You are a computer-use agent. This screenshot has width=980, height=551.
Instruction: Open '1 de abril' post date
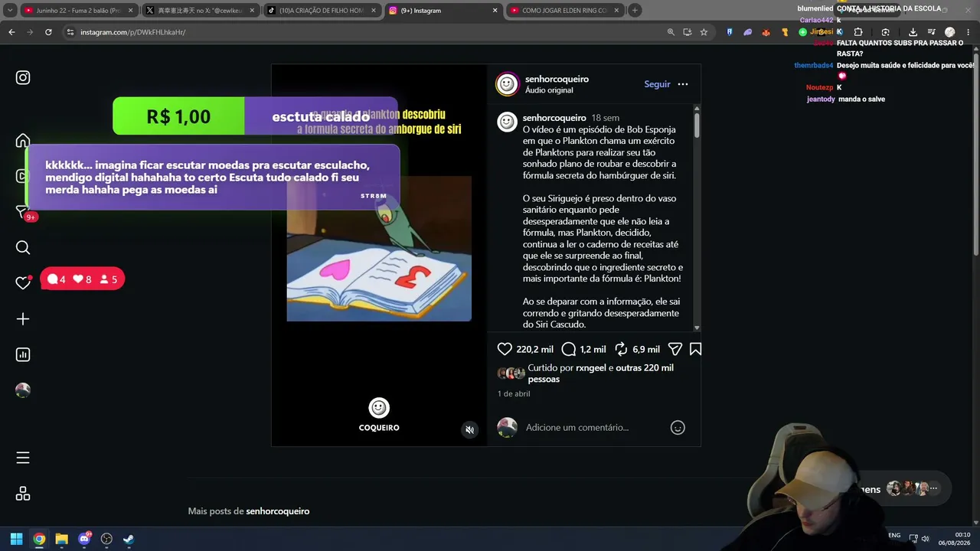(x=514, y=393)
